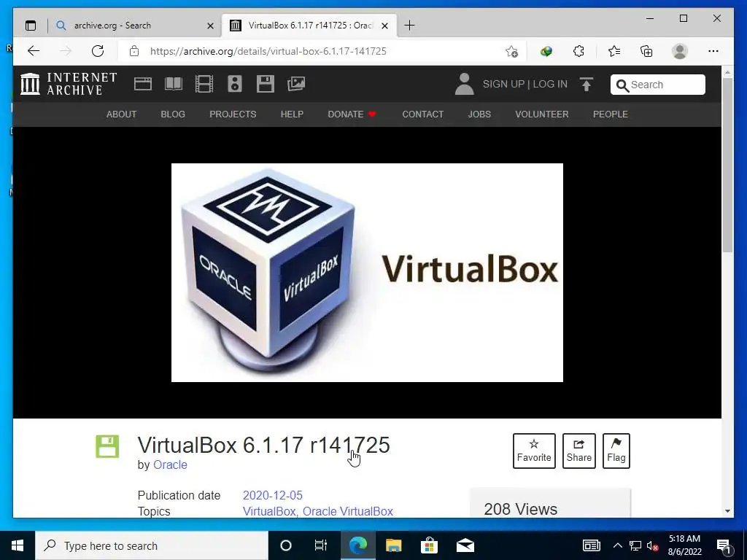747x560 pixels.
Task: Click the Upload arrow icon
Action: [x=587, y=85]
